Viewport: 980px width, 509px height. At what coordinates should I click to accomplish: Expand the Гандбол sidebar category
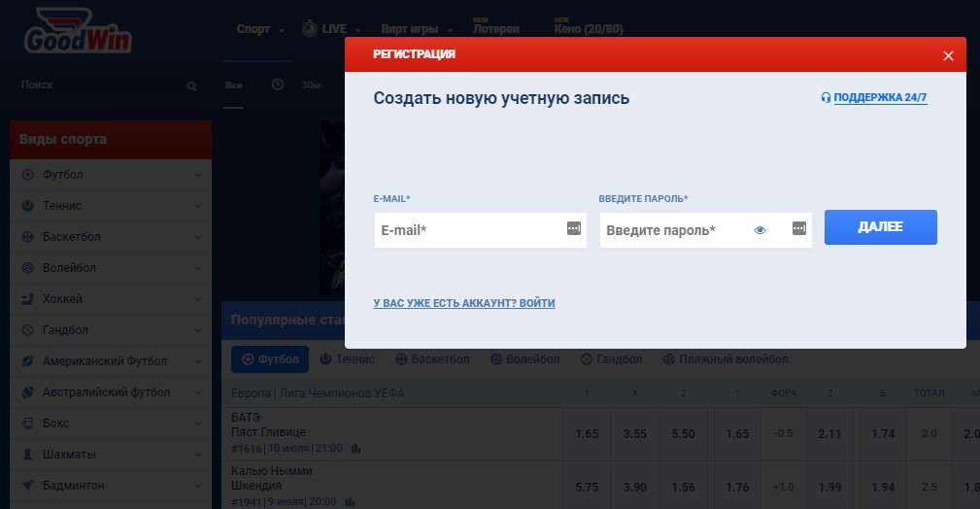[x=198, y=329]
